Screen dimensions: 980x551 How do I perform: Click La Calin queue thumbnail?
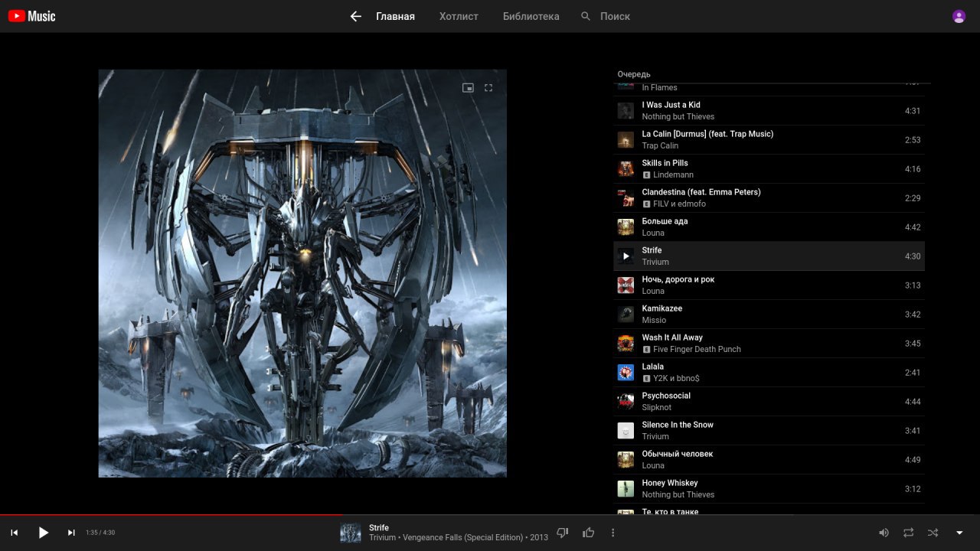[x=626, y=140]
